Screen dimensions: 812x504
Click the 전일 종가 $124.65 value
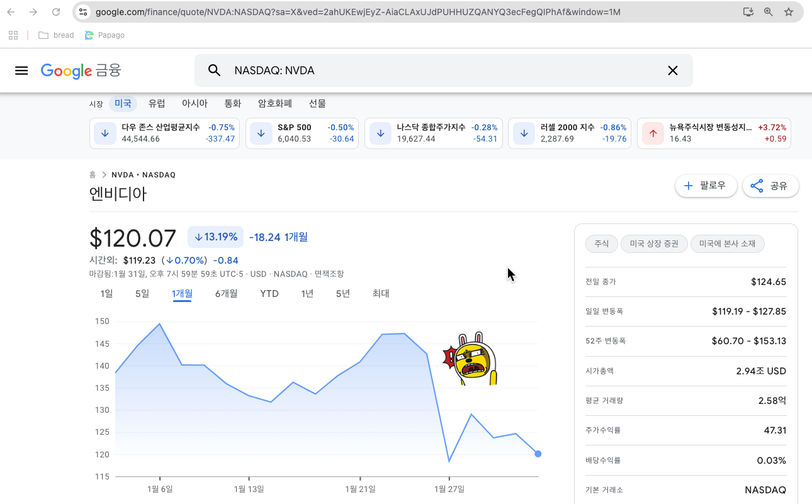769,282
